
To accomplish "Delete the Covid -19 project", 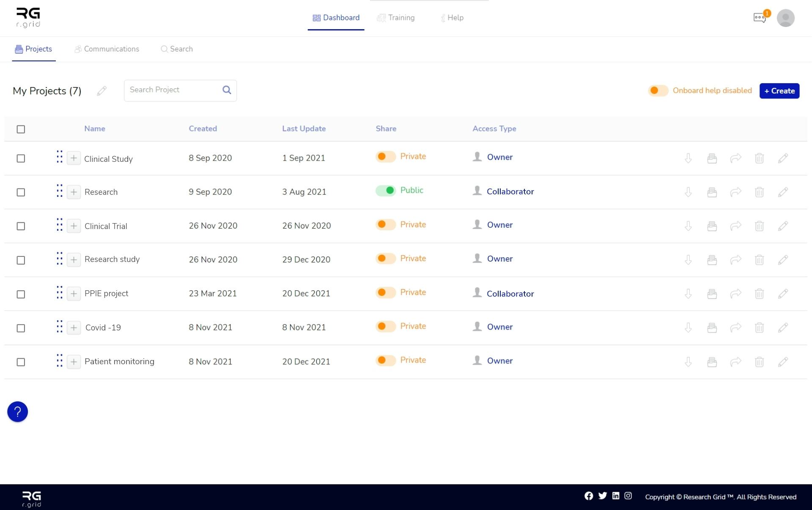I will click(759, 327).
